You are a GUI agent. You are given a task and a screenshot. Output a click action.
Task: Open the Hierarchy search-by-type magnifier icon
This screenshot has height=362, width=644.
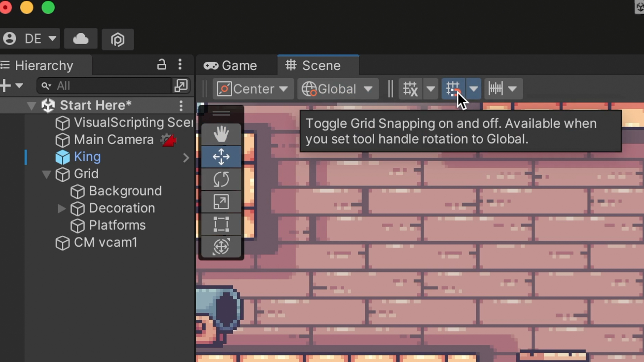[x=46, y=86]
